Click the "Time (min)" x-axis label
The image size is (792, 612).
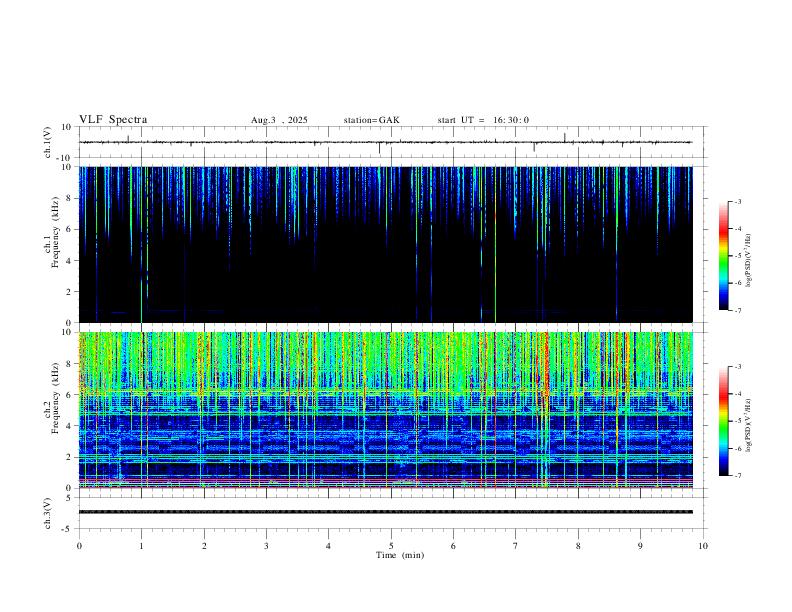click(x=400, y=555)
